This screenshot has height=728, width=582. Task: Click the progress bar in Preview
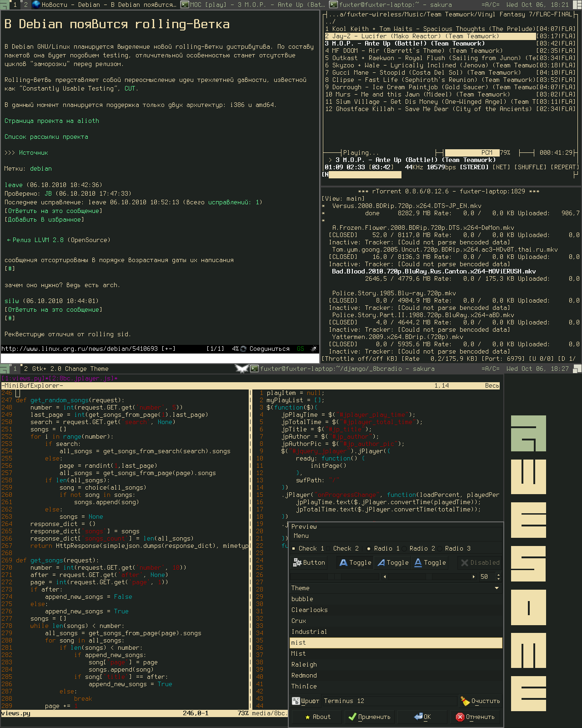336,576
